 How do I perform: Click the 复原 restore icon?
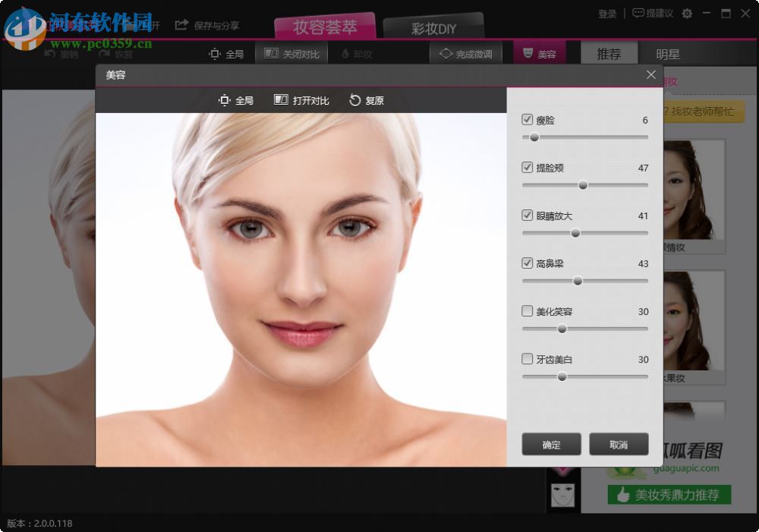click(x=354, y=99)
